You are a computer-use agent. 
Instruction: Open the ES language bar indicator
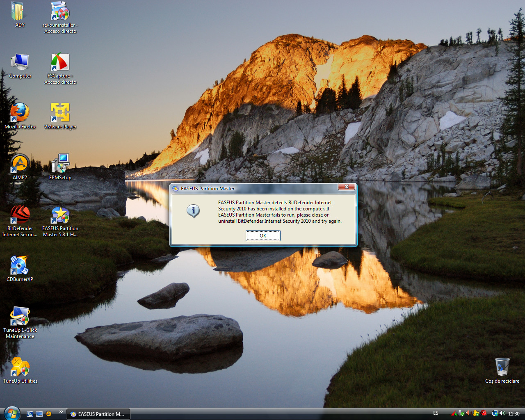pos(436,413)
